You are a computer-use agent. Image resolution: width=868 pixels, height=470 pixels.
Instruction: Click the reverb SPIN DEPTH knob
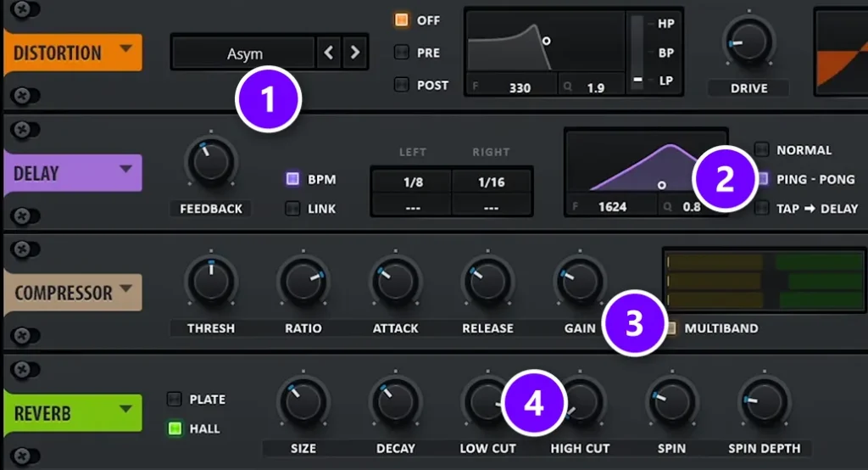pos(765,401)
